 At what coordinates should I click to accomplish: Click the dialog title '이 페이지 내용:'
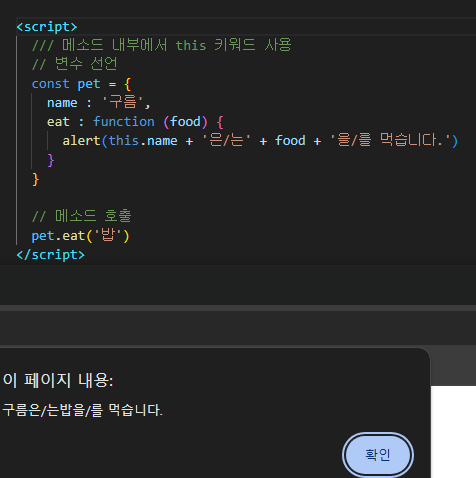[x=58, y=380]
